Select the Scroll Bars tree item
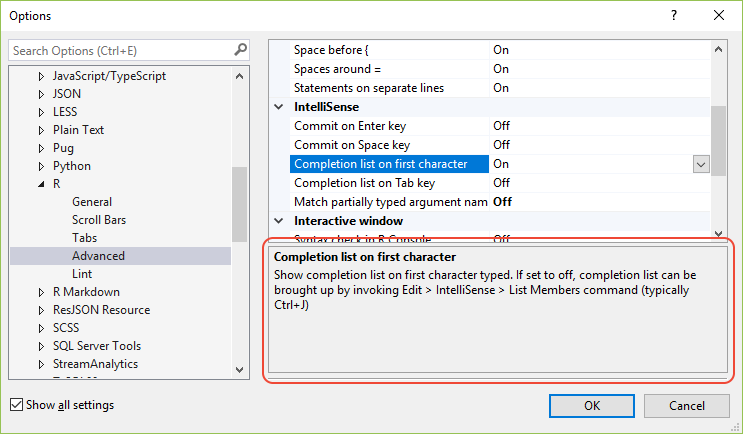Image resolution: width=743 pixels, height=434 pixels. pos(99,220)
